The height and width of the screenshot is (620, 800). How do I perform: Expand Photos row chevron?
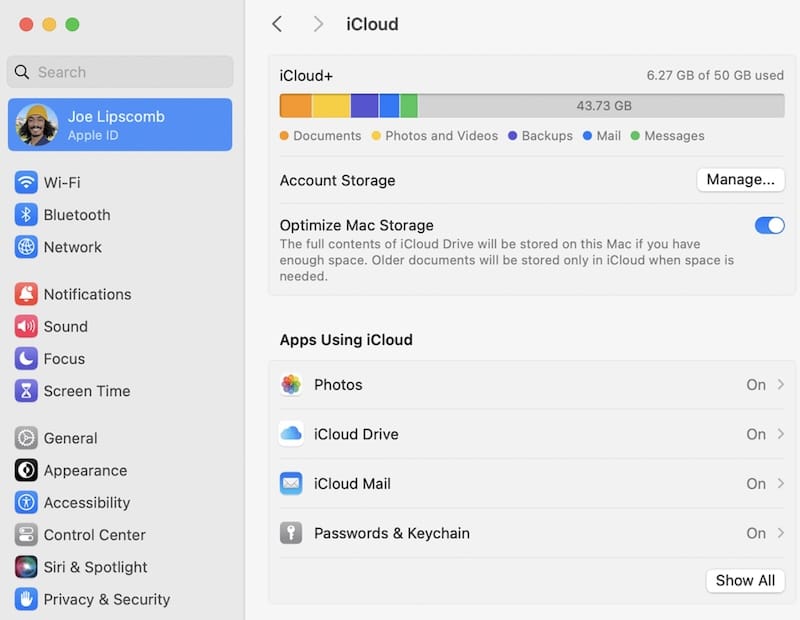click(x=781, y=384)
